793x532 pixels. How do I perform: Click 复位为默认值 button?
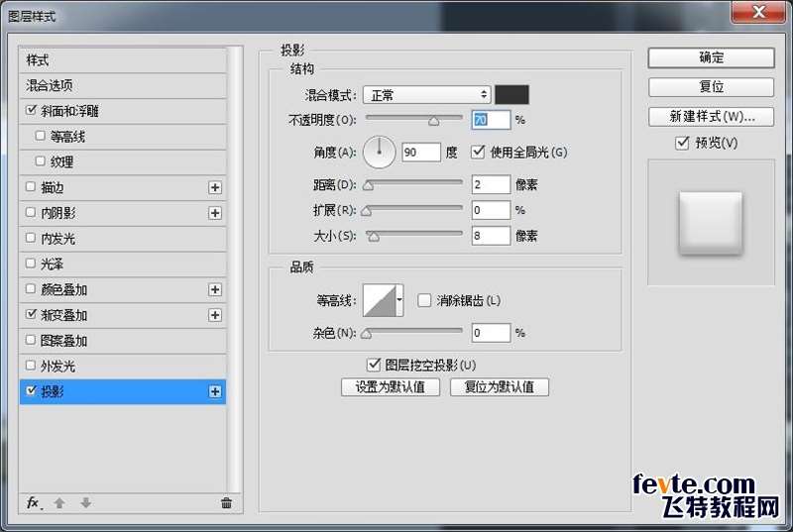click(500, 387)
